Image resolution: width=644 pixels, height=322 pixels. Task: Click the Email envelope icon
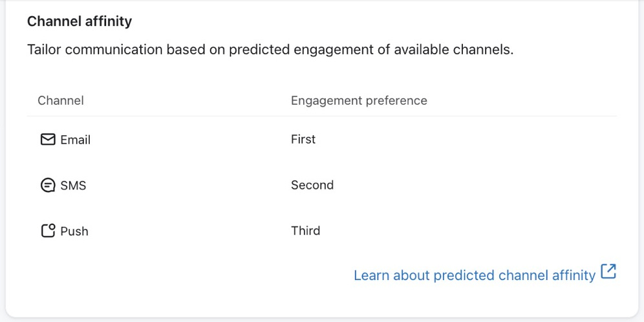point(48,140)
